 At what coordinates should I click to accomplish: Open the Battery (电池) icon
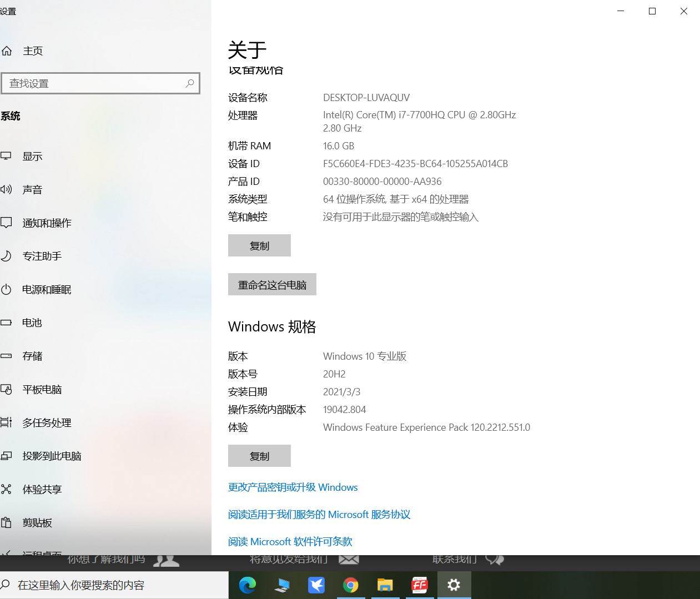[x=6, y=323]
